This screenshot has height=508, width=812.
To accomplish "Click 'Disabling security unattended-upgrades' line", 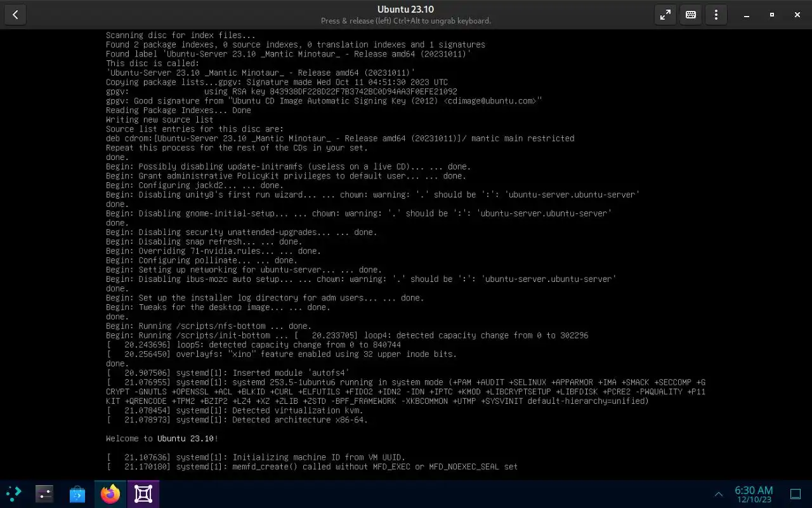I will coord(242,232).
